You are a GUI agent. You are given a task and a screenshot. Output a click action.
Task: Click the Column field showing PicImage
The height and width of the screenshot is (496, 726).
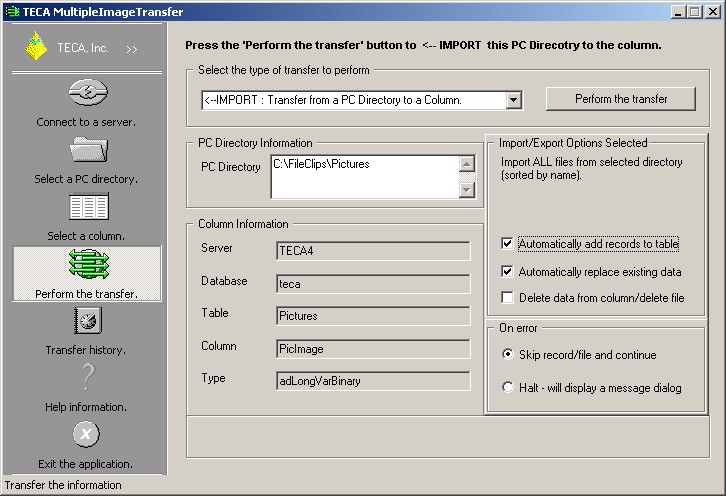tap(373, 349)
